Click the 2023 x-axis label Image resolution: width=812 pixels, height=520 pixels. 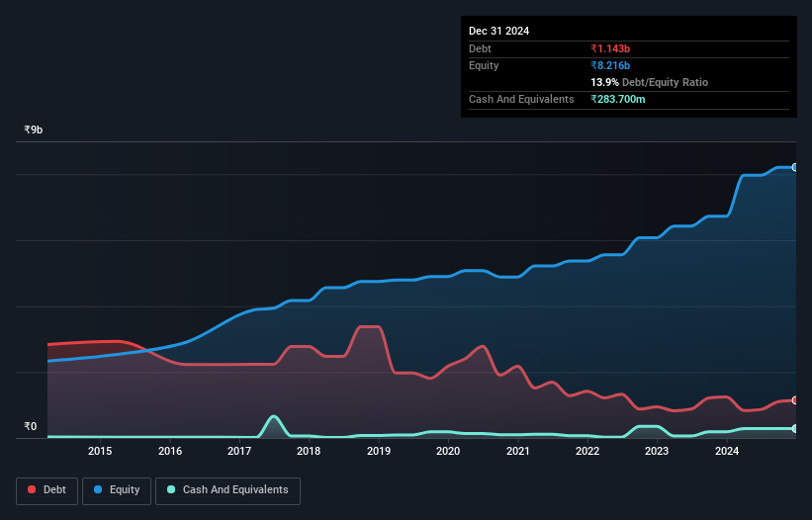pyautogui.click(x=657, y=451)
